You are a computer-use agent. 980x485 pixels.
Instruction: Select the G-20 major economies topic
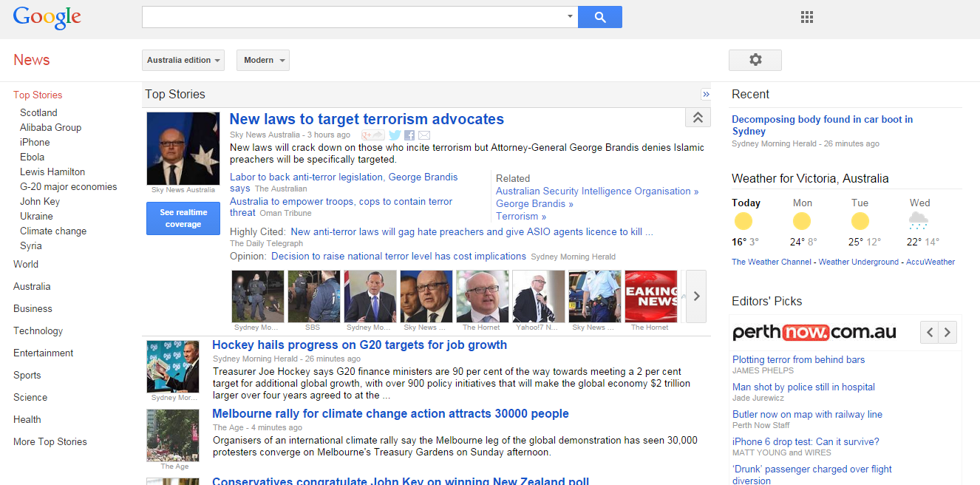click(x=69, y=186)
